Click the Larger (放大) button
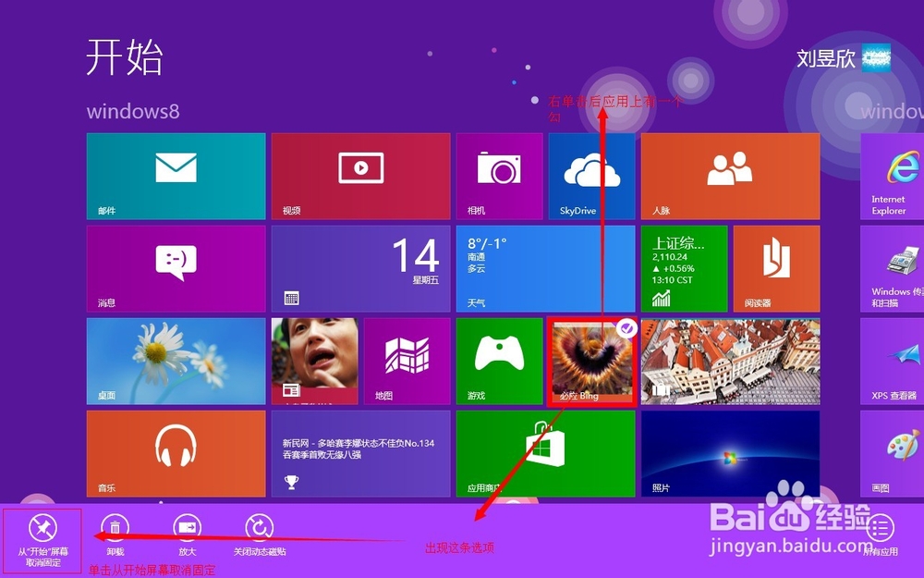 [x=188, y=535]
